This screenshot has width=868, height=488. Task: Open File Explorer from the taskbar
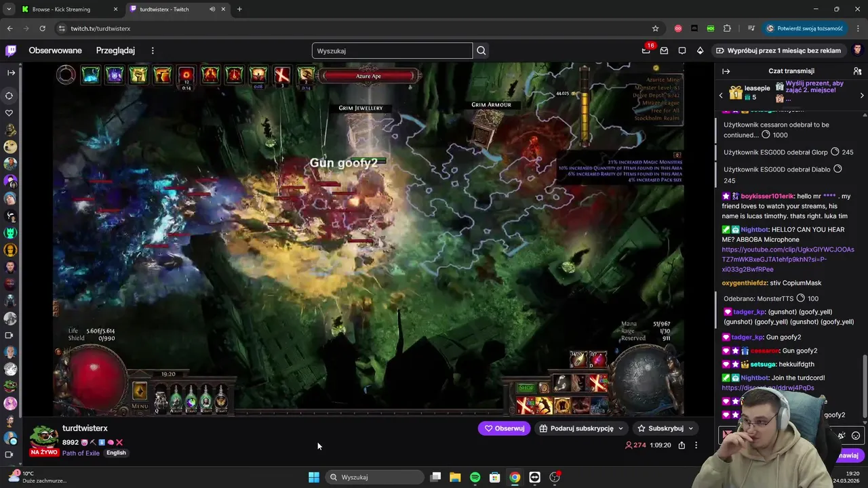point(455,477)
